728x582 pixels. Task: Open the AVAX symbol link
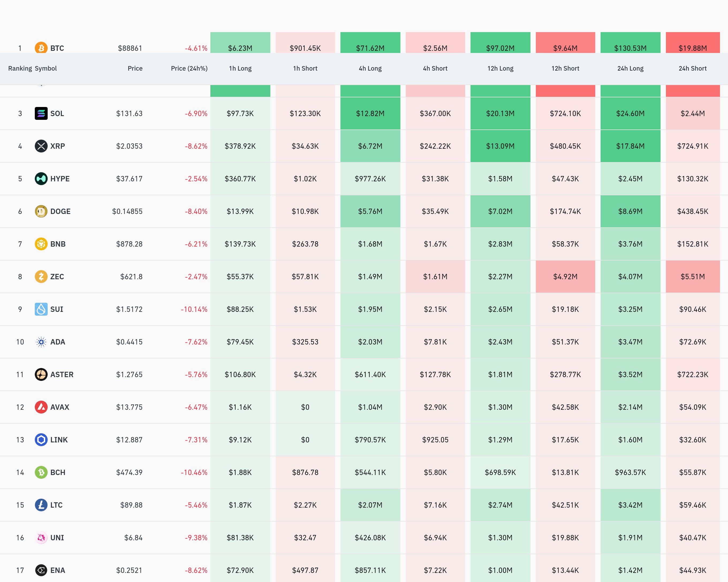60,407
